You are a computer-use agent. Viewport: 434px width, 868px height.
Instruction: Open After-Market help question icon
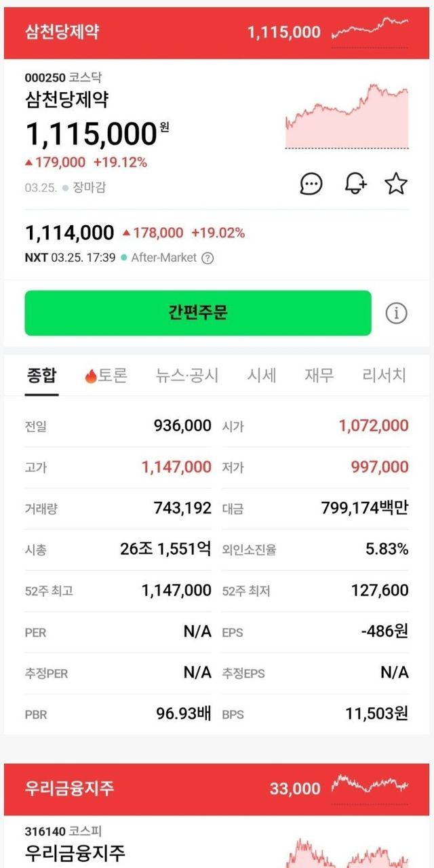point(208,258)
